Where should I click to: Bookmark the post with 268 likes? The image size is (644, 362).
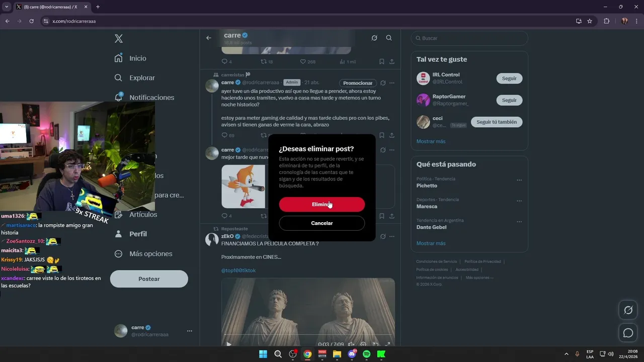coord(382,61)
